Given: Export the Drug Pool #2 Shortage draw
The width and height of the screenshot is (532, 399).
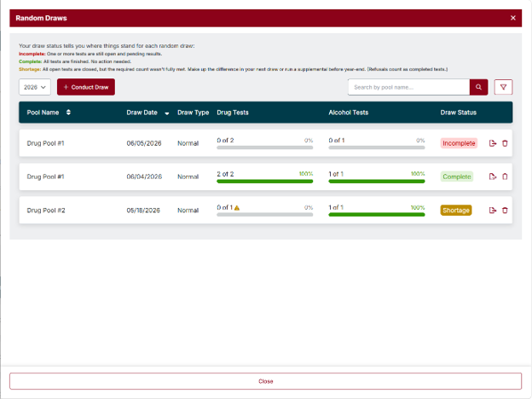Looking at the screenshot, I should 493,211.
